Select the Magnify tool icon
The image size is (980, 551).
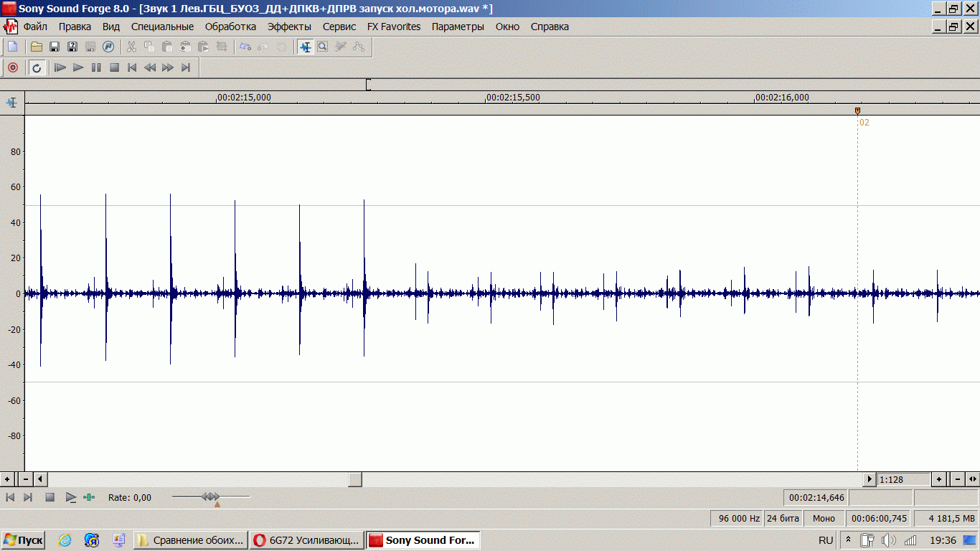(x=323, y=47)
